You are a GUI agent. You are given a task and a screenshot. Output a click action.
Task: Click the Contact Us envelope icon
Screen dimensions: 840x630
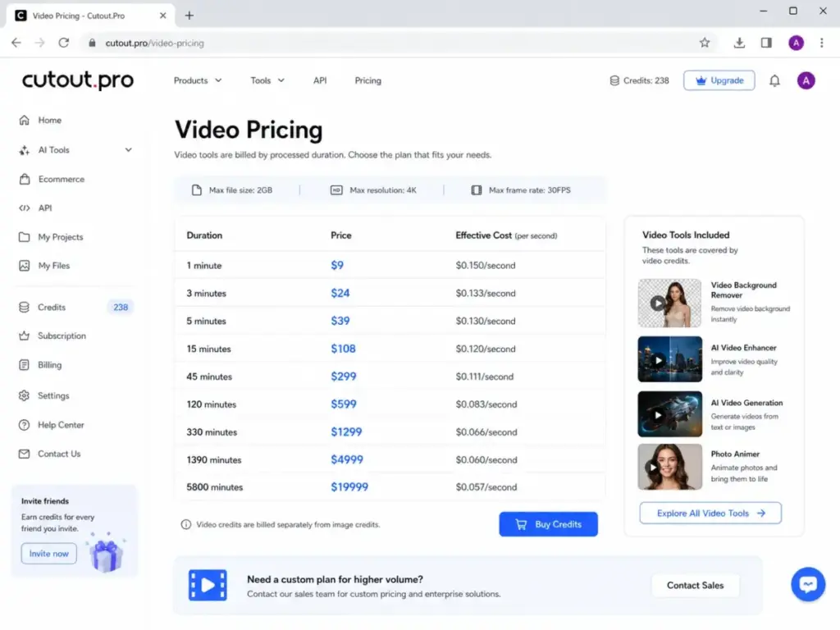pos(24,454)
